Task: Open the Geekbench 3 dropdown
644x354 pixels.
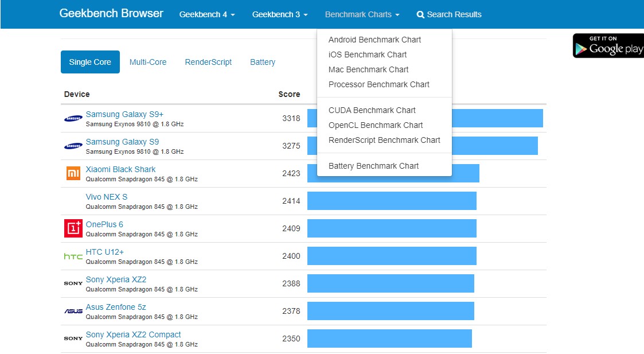Action: point(280,14)
